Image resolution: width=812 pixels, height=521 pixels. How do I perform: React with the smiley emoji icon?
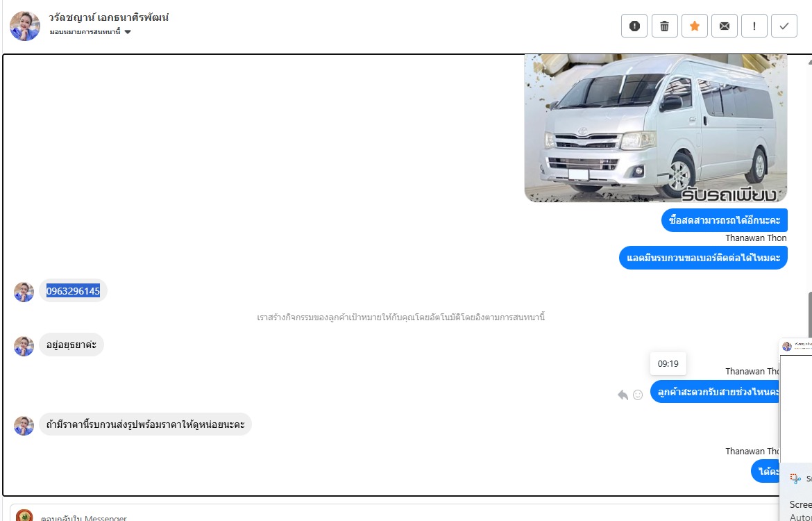(638, 395)
